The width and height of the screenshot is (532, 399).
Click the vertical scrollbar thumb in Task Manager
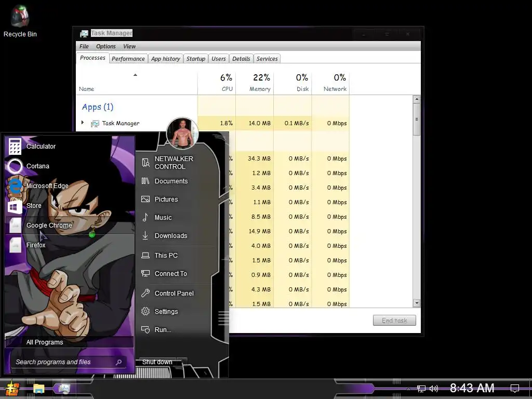(417, 119)
